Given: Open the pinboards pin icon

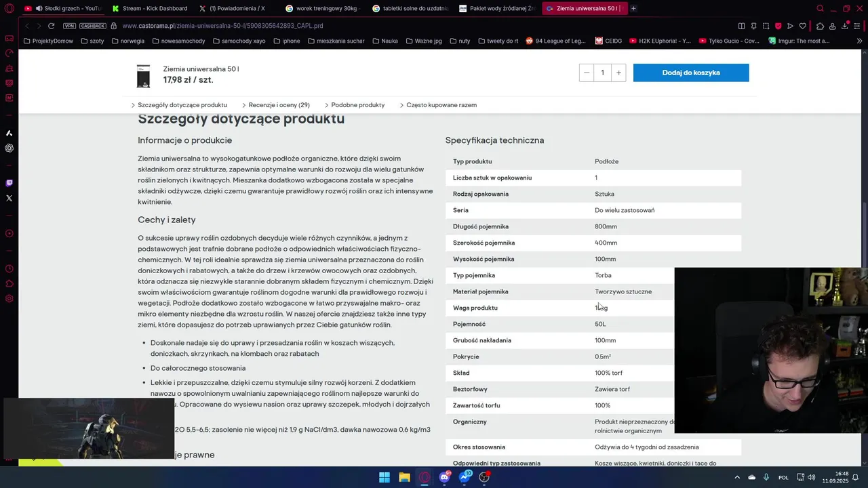Looking at the screenshot, I should point(753,26).
